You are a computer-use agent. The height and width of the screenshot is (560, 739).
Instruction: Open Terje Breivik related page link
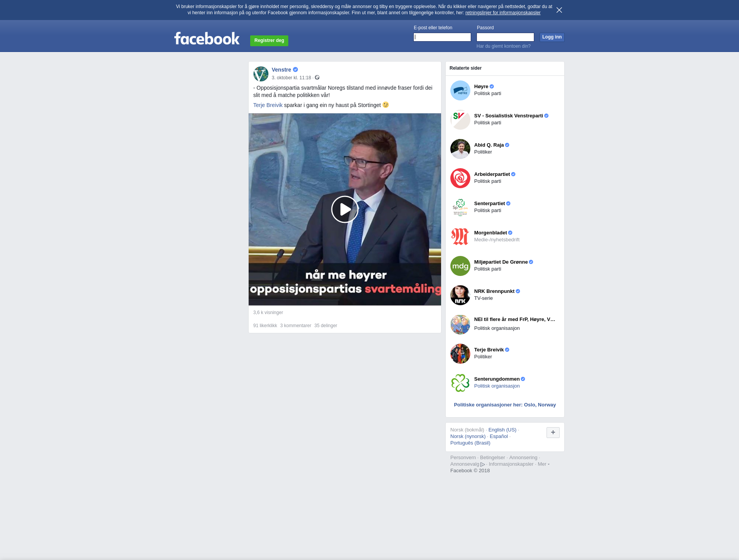(x=489, y=350)
